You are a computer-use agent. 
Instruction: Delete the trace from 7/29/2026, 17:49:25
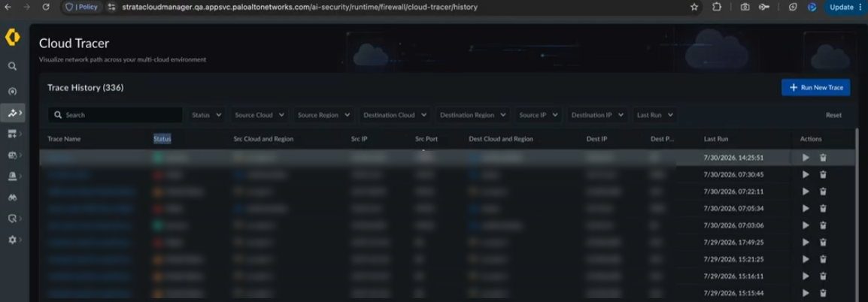[823, 242]
